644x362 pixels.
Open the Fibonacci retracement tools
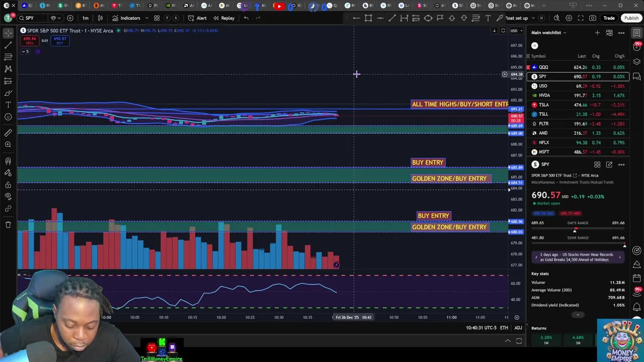click(8, 57)
